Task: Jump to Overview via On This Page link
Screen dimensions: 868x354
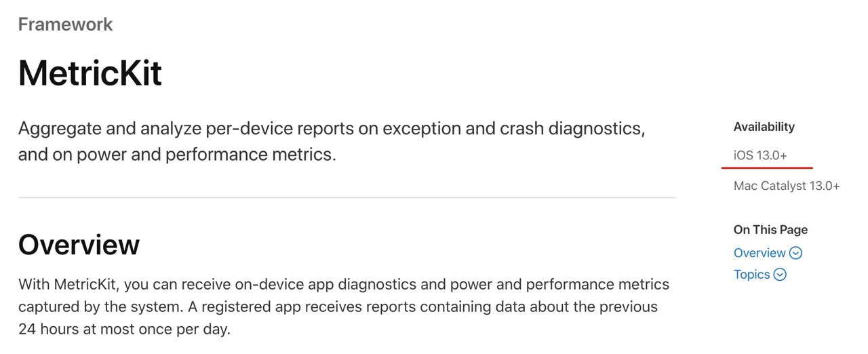Action: point(759,253)
